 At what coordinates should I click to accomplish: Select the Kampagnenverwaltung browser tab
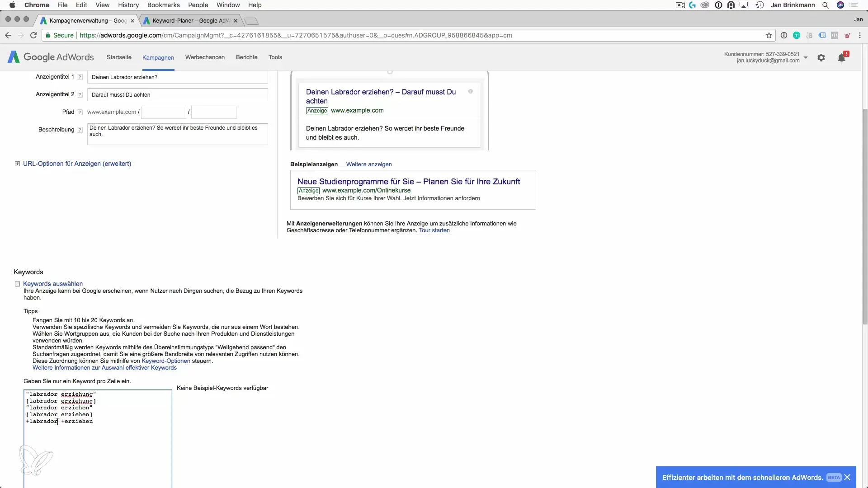point(87,21)
